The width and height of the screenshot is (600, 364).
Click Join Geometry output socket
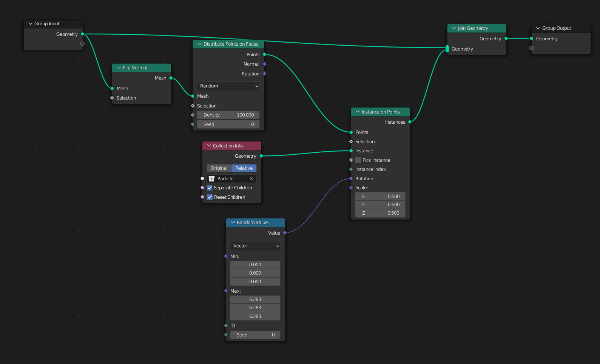[x=506, y=38]
